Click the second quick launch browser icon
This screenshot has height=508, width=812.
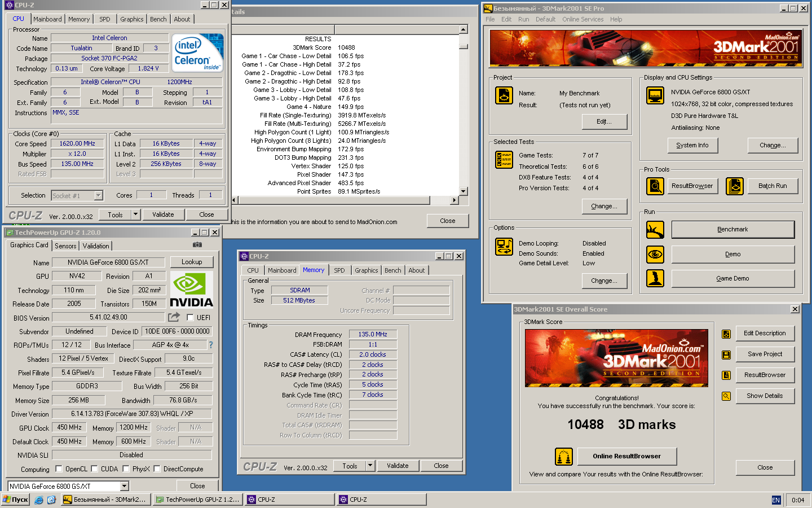(x=52, y=500)
